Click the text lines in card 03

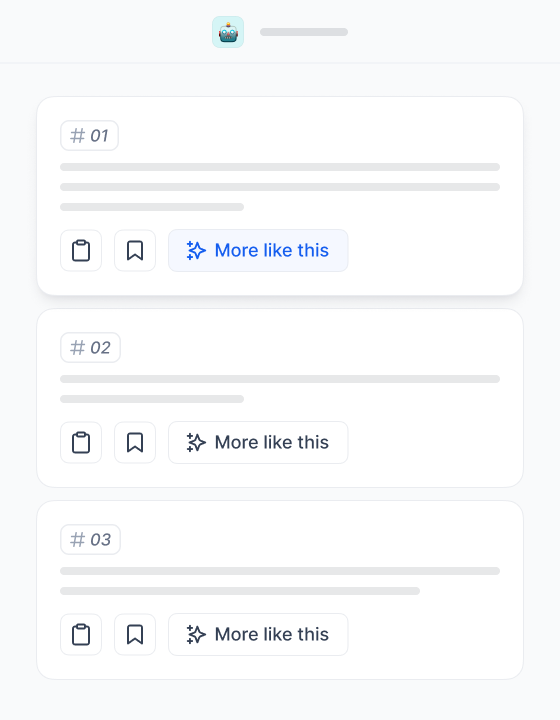[x=280, y=581]
